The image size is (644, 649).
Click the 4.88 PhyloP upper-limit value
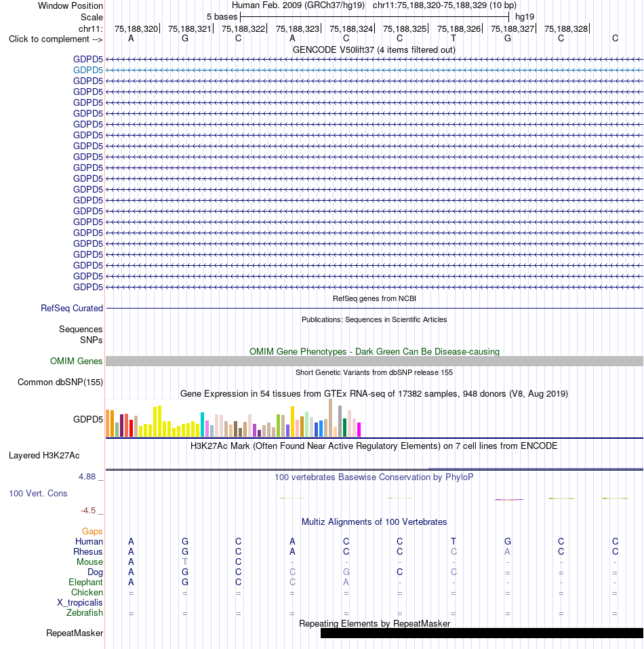pos(87,477)
